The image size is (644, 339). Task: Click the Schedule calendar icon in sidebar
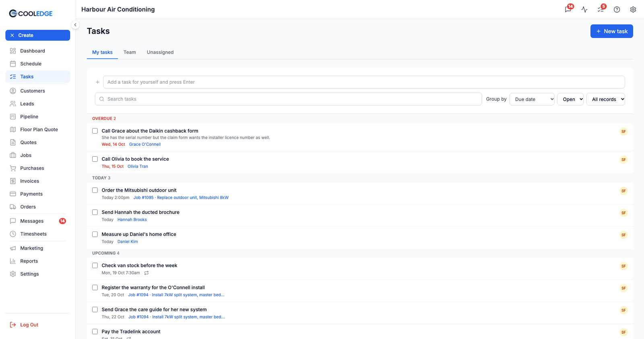tap(13, 64)
